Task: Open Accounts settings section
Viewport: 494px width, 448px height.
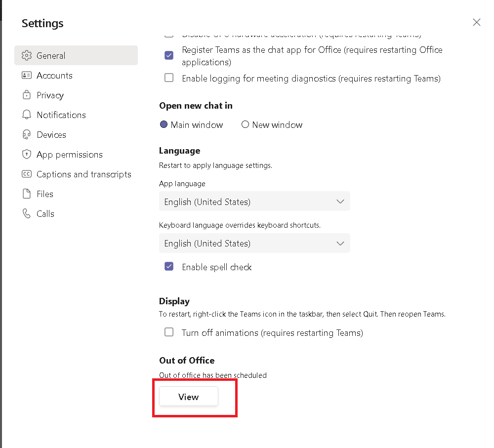Action: 76,75
